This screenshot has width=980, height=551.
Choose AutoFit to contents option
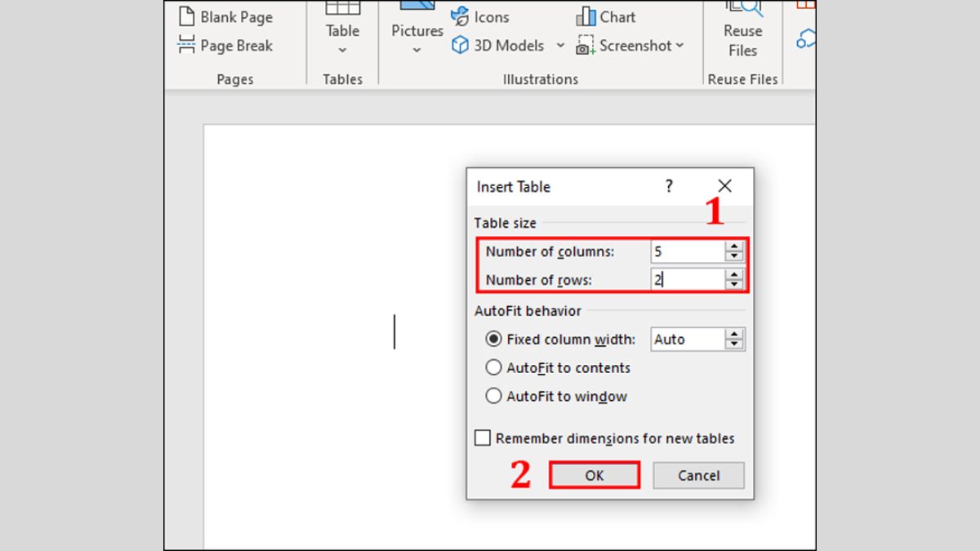(493, 368)
